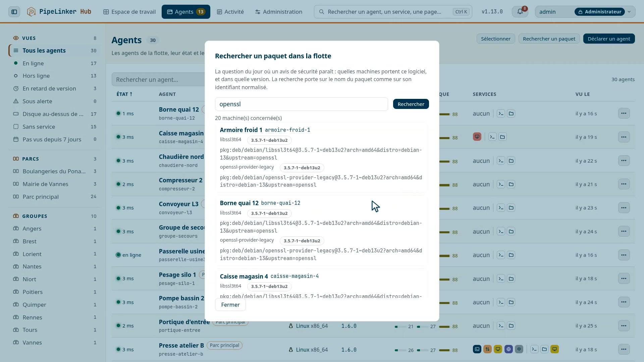Click the Rechercher button in dialog
Image resolution: width=644 pixels, height=362 pixels.
(411, 104)
